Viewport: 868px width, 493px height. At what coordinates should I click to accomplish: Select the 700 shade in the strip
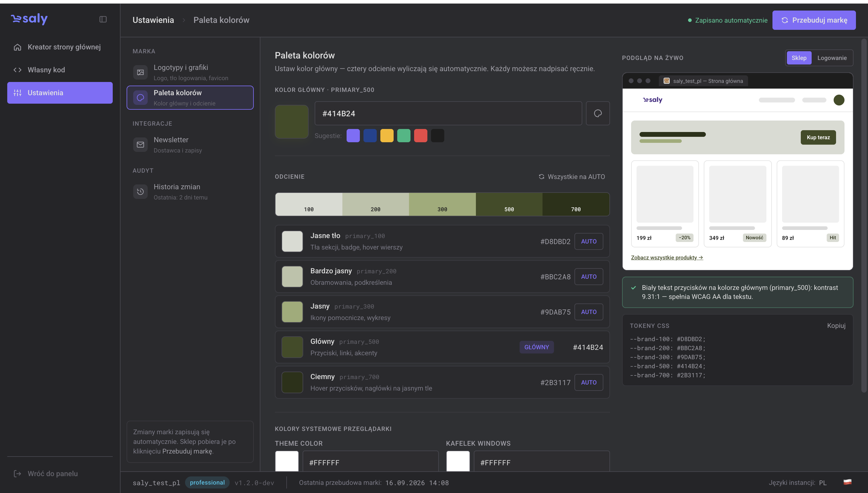coord(576,205)
